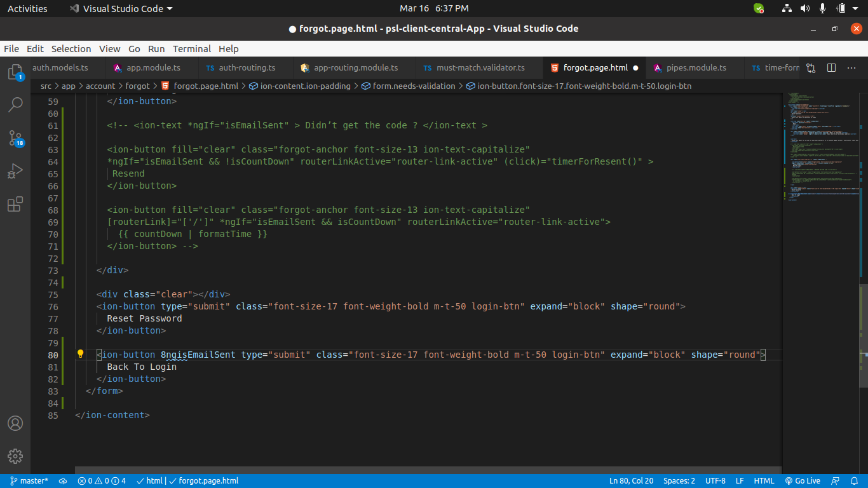Open the Manage gear icon

click(15, 456)
